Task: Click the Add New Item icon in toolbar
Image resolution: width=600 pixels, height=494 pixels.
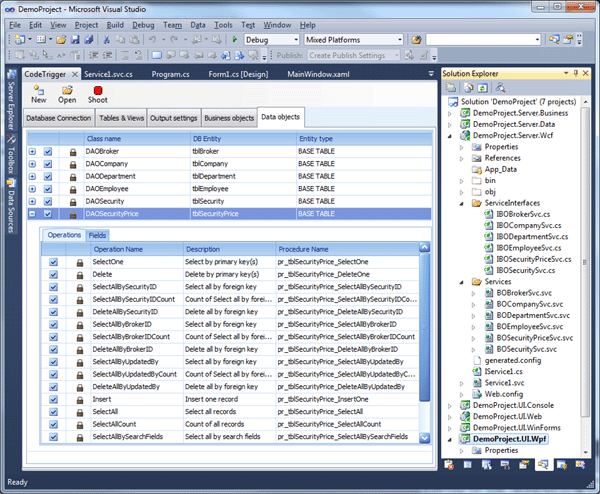Action: click(x=41, y=39)
